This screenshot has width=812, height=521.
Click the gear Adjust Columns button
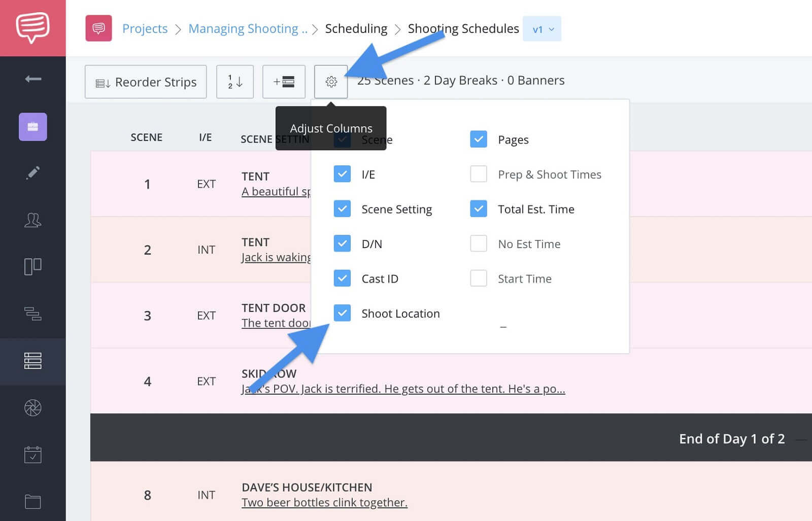(331, 82)
